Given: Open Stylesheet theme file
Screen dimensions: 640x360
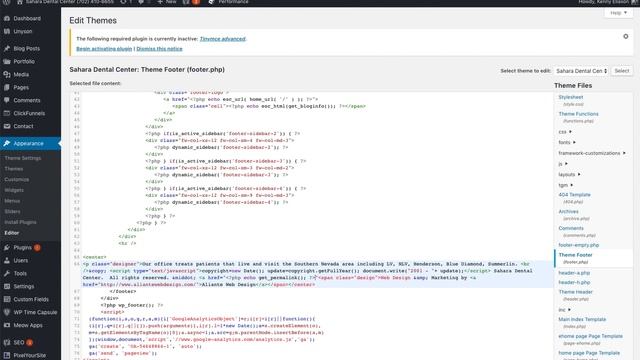Looking at the screenshot, I should (x=571, y=97).
